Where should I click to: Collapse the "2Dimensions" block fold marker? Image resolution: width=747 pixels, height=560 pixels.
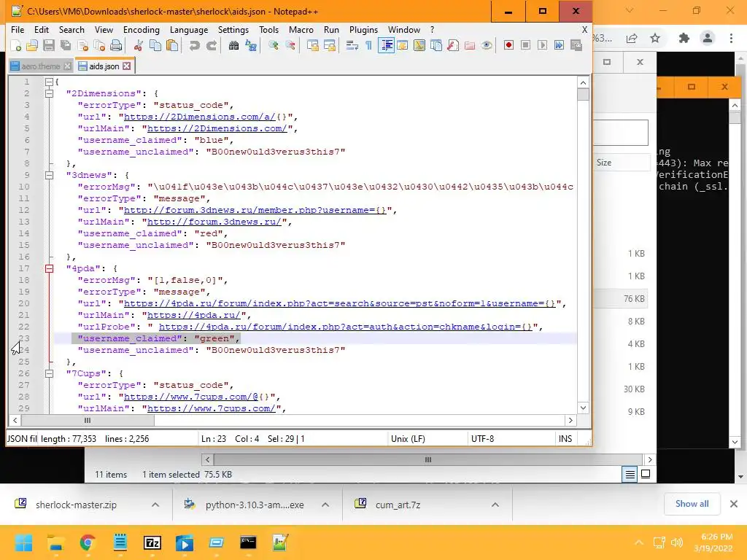(x=49, y=94)
